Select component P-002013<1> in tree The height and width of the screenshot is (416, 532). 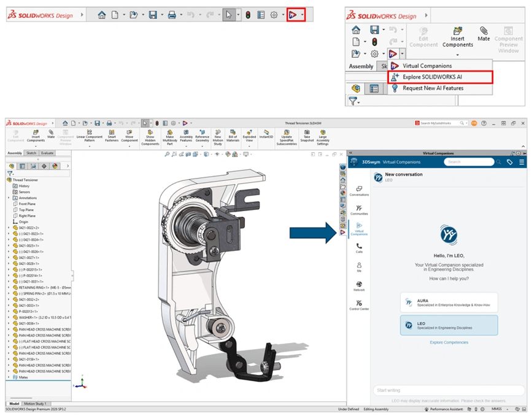[25, 312]
